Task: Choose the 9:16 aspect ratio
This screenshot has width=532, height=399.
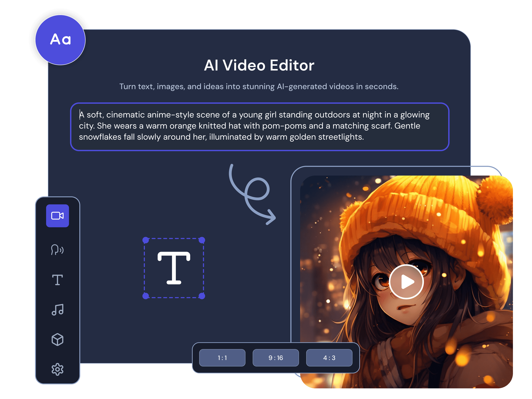Action: pos(276,358)
